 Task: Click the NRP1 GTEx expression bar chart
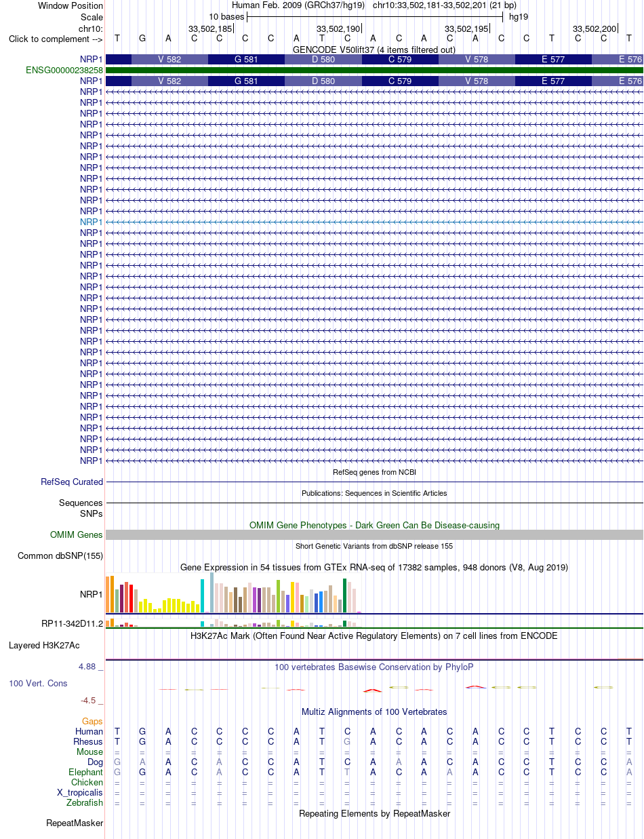pyautogui.click(x=233, y=593)
